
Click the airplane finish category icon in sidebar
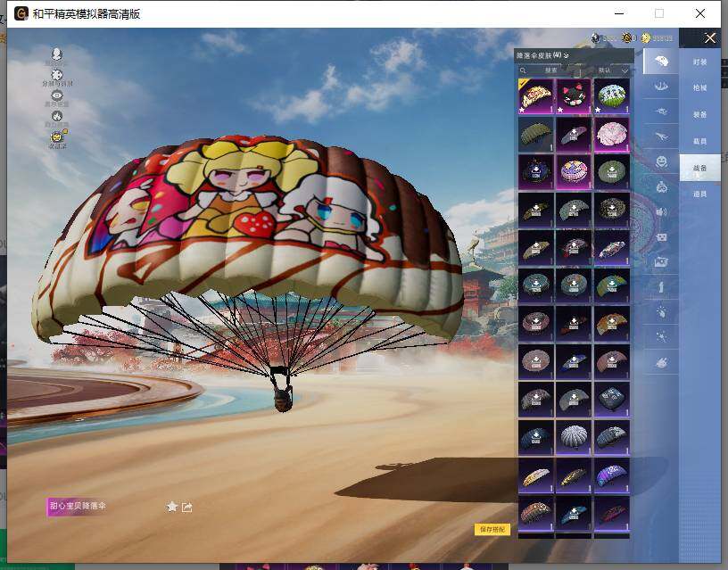660,136
